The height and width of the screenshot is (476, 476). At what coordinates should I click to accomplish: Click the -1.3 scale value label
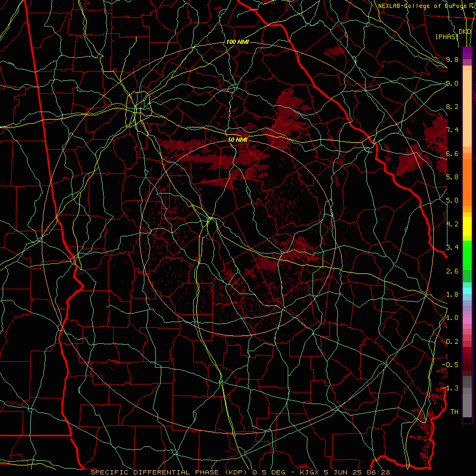pyautogui.click(x=450, y=388)
